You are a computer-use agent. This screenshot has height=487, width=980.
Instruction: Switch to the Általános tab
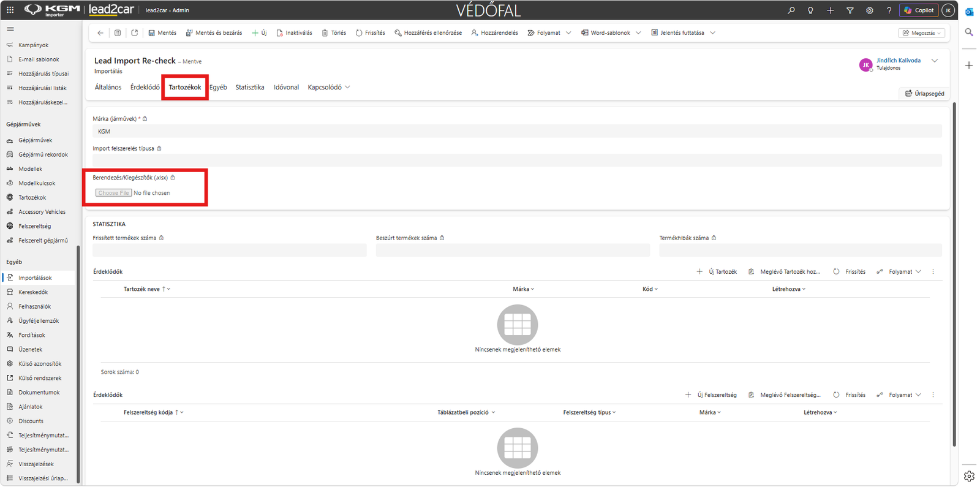pos(108,88)
